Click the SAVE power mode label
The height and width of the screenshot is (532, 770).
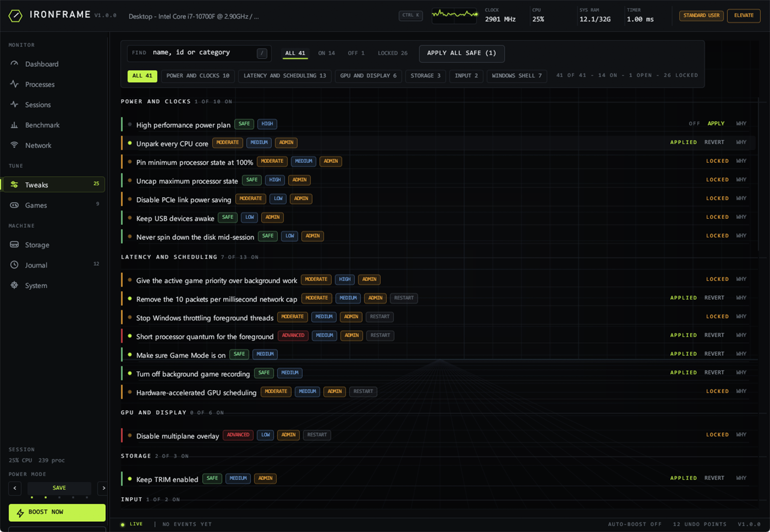[59, 488]
